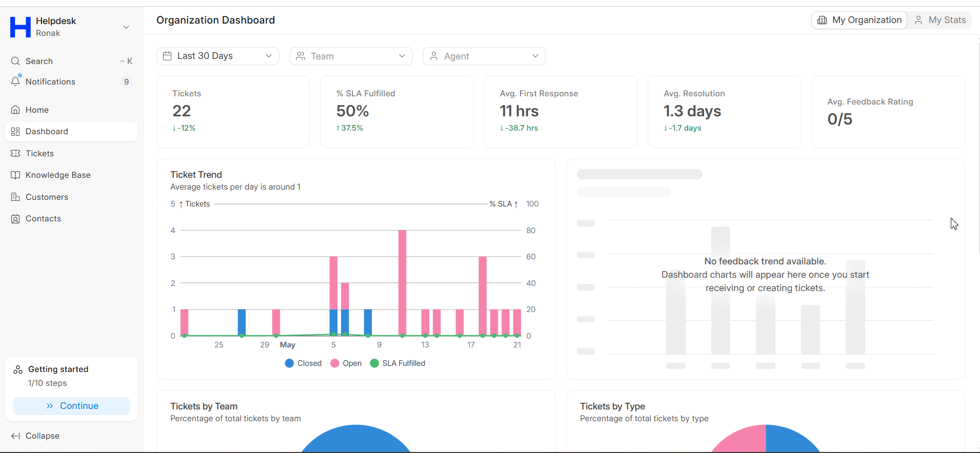
Task: Click the -1.7 days change value
Action: [x=683, y=128]
